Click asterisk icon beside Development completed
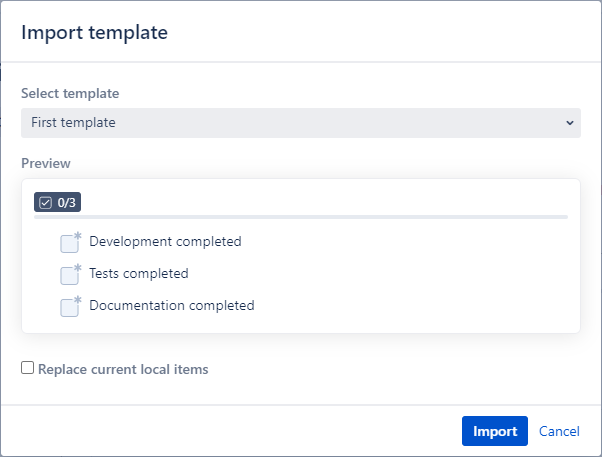 tap(77, 236)
